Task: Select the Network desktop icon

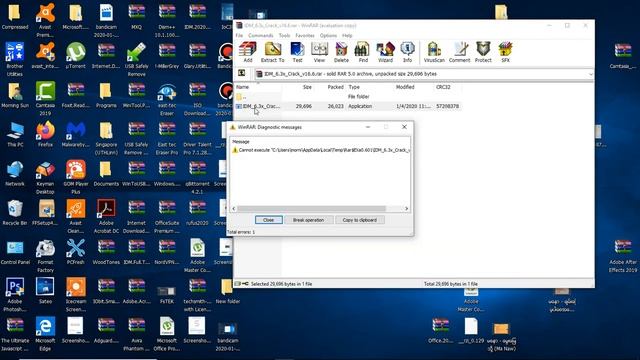Action: pyautogui.click(x=15, y=173)
